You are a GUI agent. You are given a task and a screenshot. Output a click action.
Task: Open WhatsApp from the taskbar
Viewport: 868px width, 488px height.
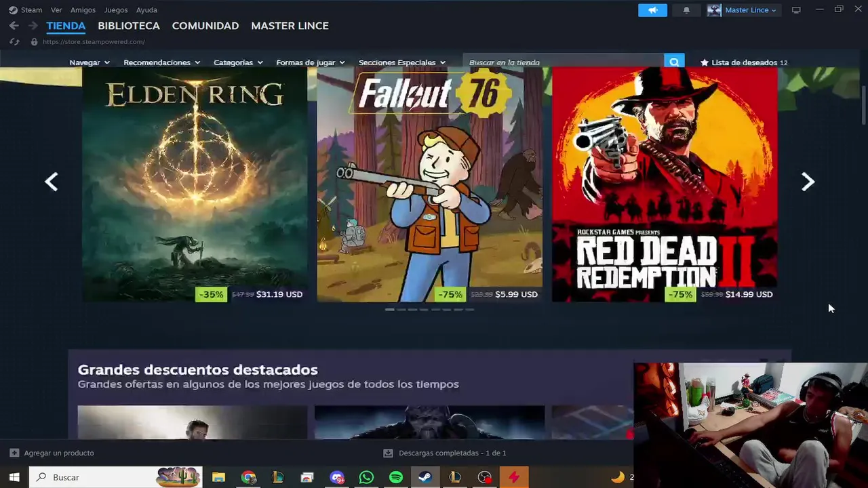click(x=366, y=477)
